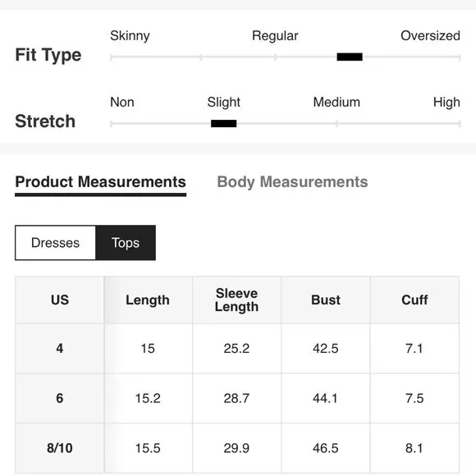Click the Regular fit label
Viewport: 476px width, 476px height.
click(x=275, y=36)
